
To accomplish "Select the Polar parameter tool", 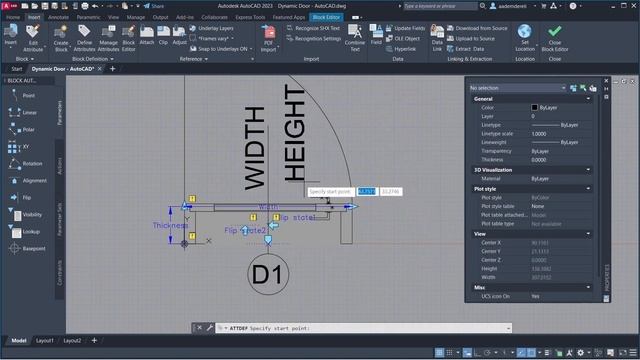I will coord(22,129).
